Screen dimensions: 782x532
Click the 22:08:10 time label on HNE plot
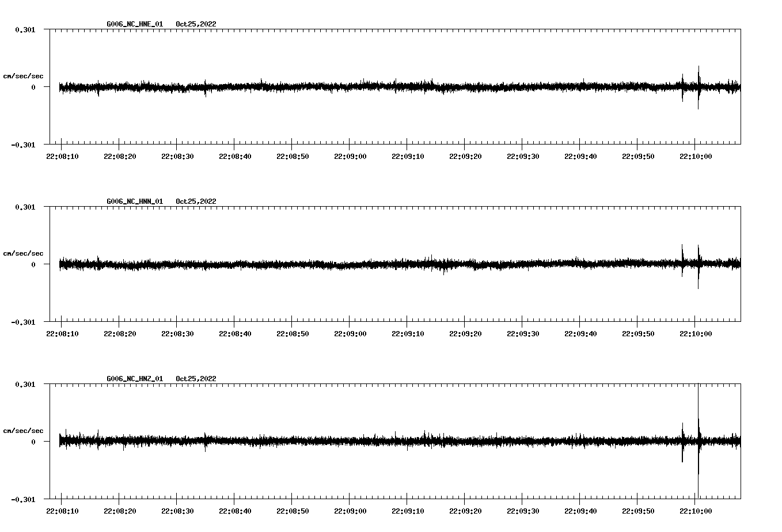pyautogui.click(x=62, y=157)
